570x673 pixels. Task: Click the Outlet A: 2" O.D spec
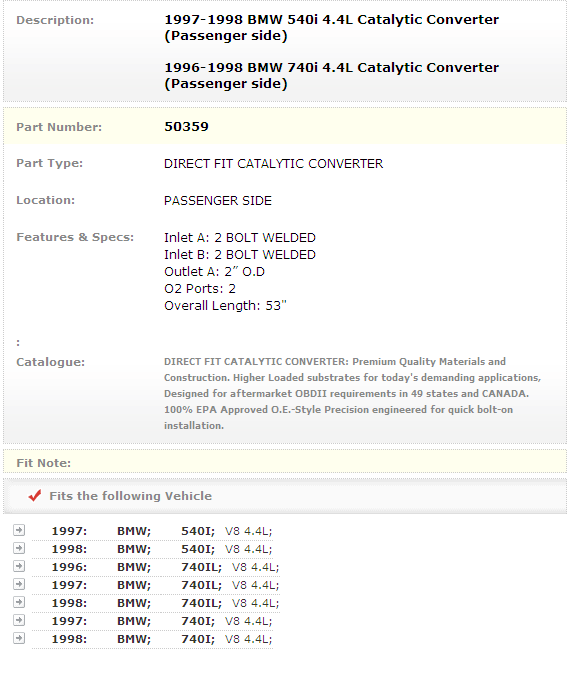point(214,272)
